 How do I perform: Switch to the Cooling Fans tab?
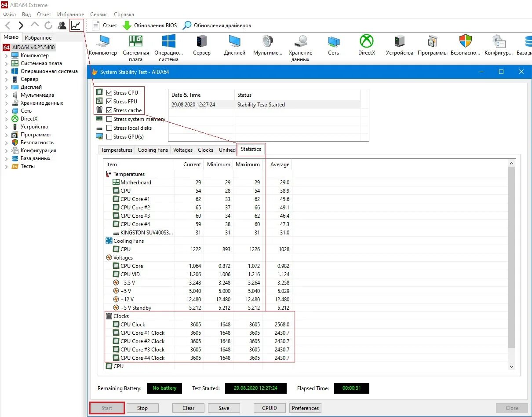[153, 150]
